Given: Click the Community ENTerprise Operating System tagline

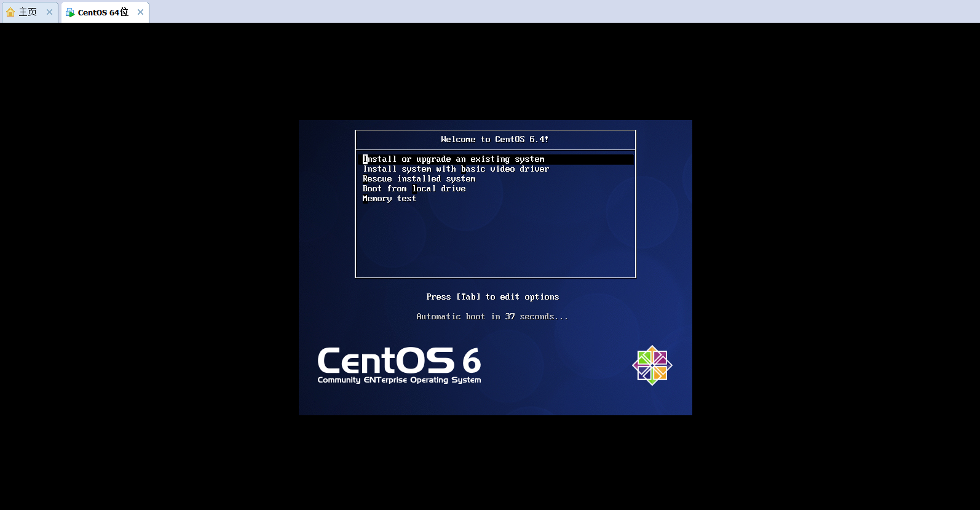Looking at the screenshot, I should [399, 380].
